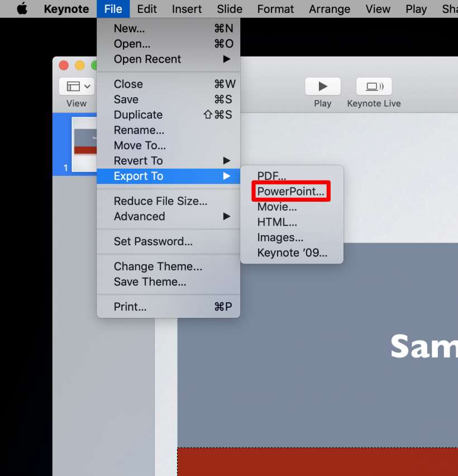Close the open File menu
This screenshot has height=476, width=458.
113,9
